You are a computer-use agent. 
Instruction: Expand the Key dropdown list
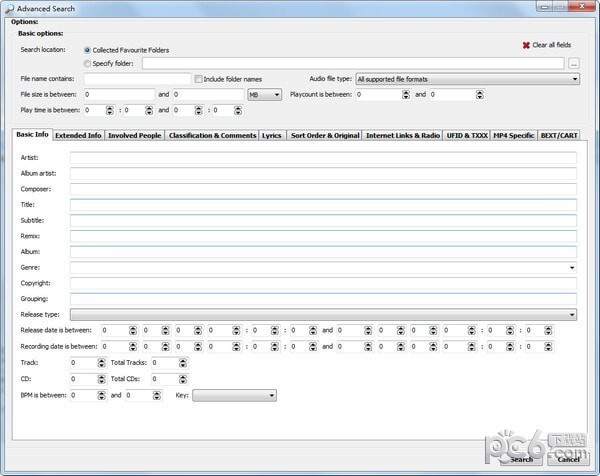click(234, 395)
